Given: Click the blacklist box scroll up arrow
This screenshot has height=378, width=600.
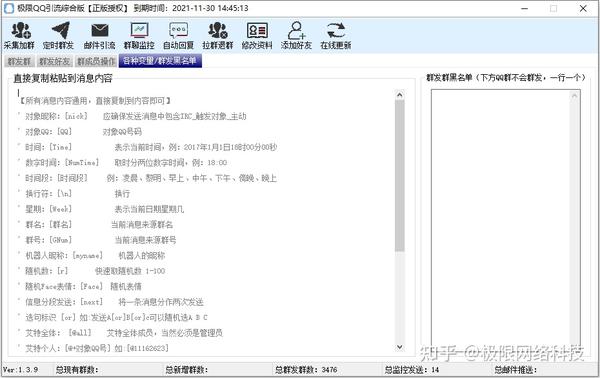Looking at the screenshot, I should coord(574,96).
